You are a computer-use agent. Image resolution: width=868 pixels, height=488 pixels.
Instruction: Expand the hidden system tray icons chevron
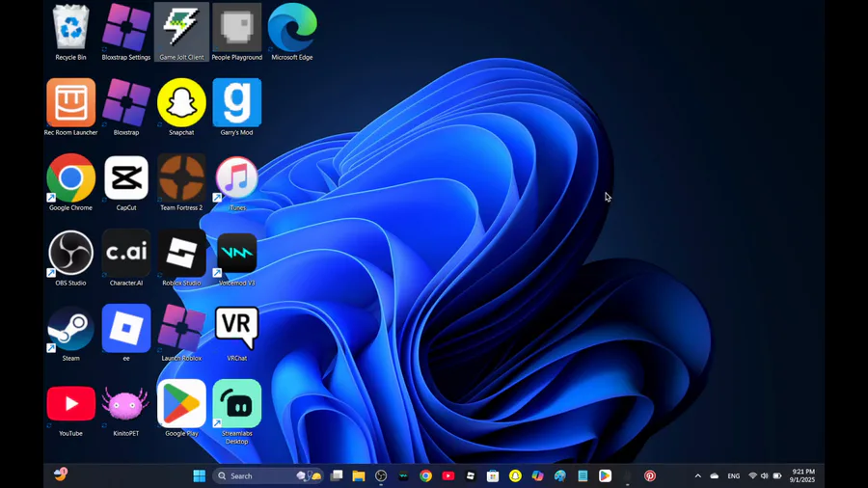pos(698,475)
